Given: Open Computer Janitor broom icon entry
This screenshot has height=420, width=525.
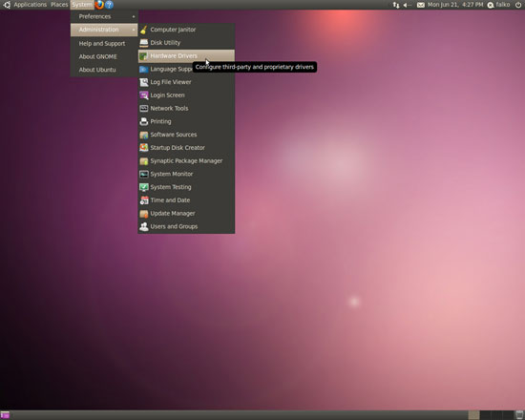Looking at the screenshot, I should tap(144, 30).
